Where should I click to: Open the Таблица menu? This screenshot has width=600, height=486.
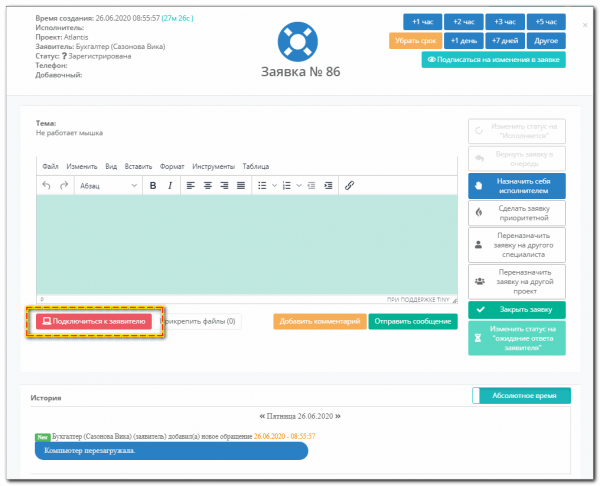[x=255, y=167]
